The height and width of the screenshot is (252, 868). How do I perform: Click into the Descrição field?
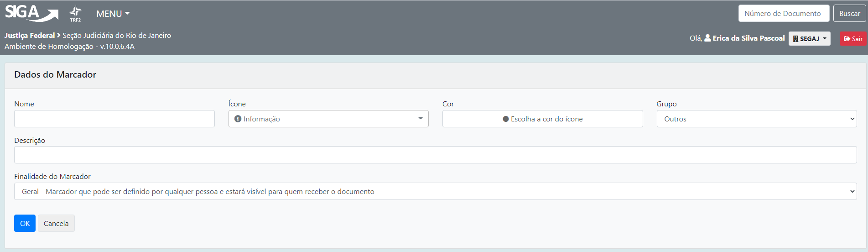click(x=435, y=155)
